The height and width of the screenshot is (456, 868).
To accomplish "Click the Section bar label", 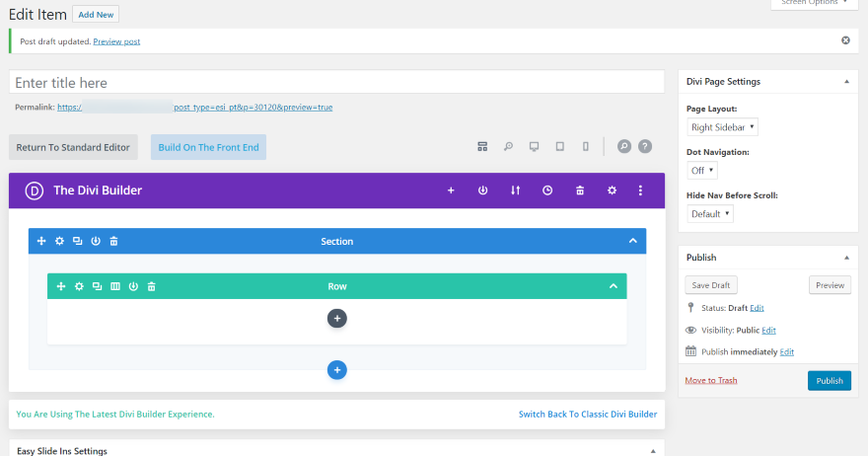I will (x=336, y=242).
